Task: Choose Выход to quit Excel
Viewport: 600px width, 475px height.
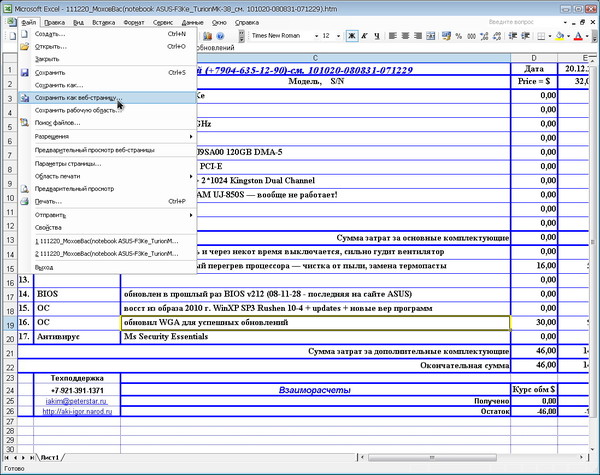Action: 108,268
